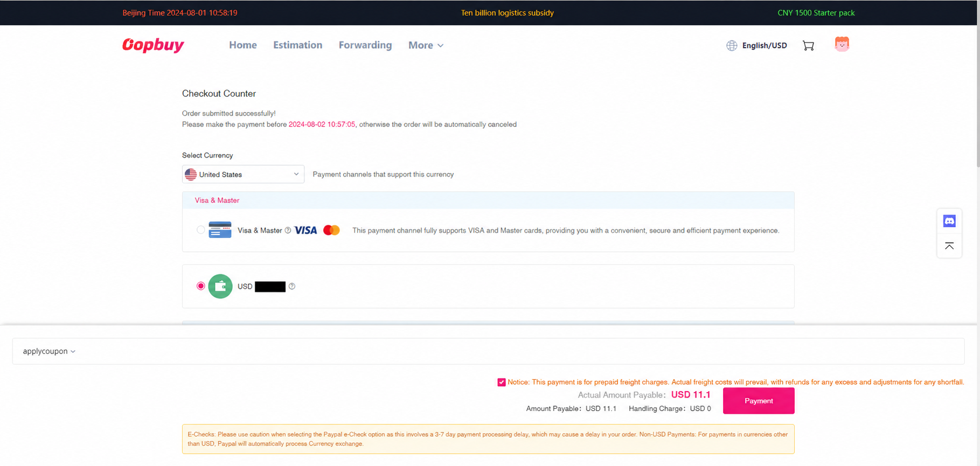Image resolution: width=980 pixels, height=466 pixels.
Task: Toggle the prepaid freight notice checkbox
Action: (x=502, y=382)
